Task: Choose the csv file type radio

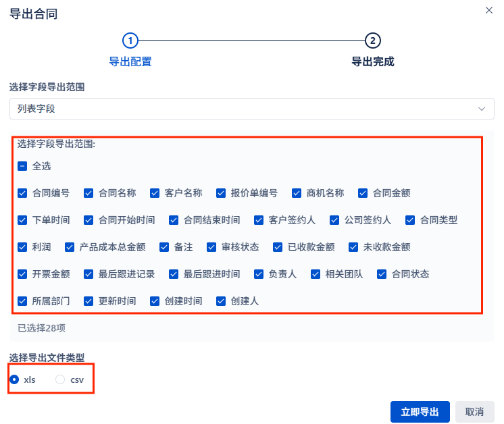Action: click(60, 379)
